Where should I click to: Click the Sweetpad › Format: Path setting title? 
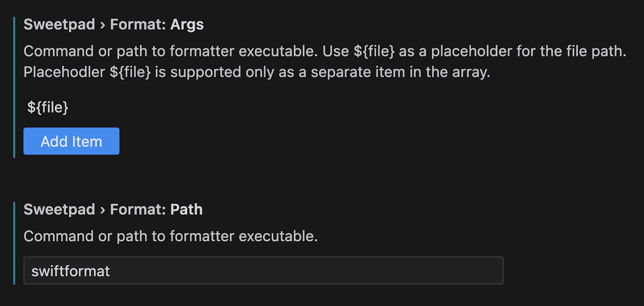113,209
